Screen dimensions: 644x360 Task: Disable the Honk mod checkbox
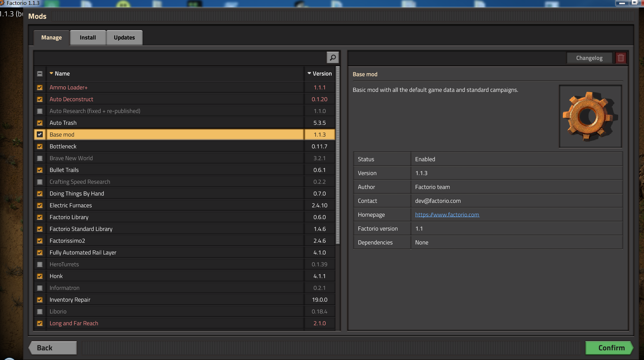pos(40,276)
